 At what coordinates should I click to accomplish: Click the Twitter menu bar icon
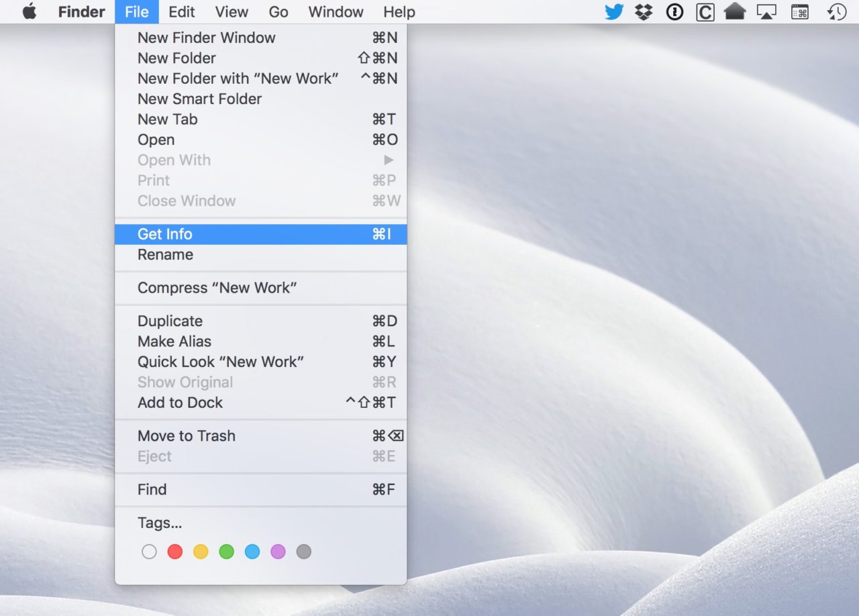click(x=614, y=11)
